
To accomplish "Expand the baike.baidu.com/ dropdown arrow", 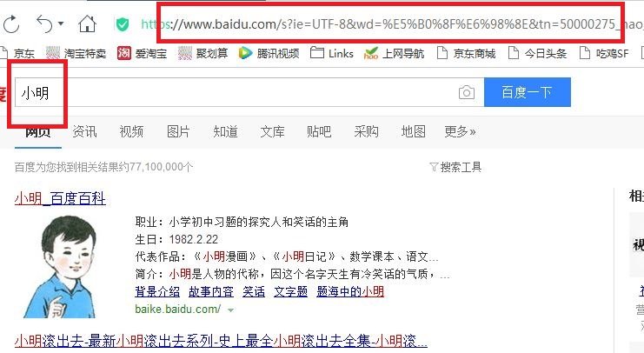I will (x=231, y=310).
